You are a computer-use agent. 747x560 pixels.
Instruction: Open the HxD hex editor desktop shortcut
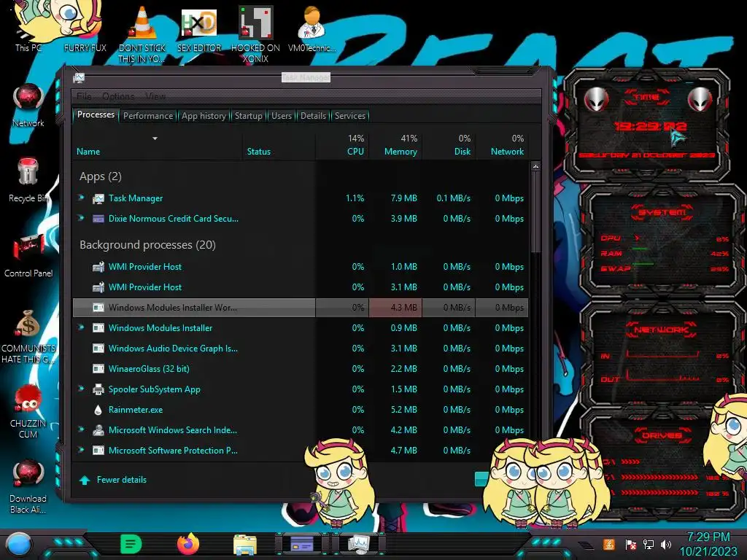point(199,29)
